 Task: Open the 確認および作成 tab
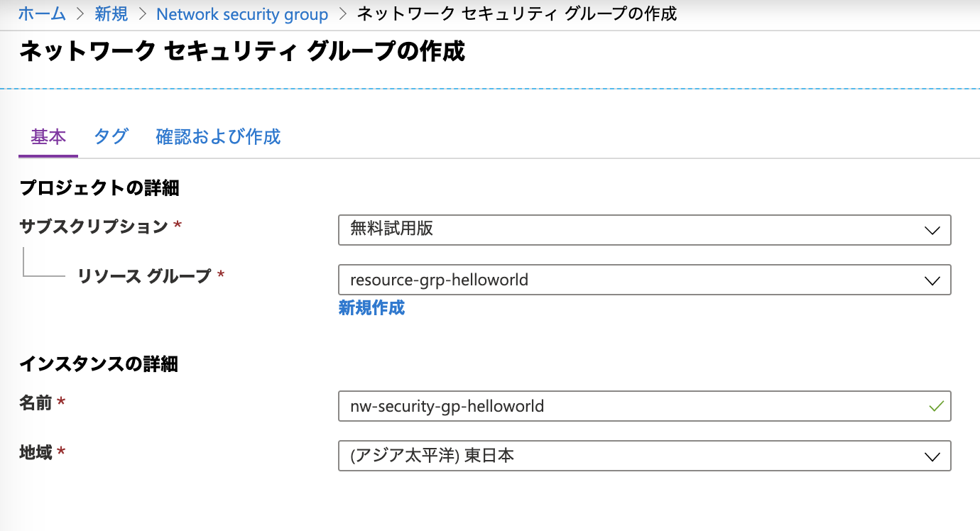(x=218, y=136)
